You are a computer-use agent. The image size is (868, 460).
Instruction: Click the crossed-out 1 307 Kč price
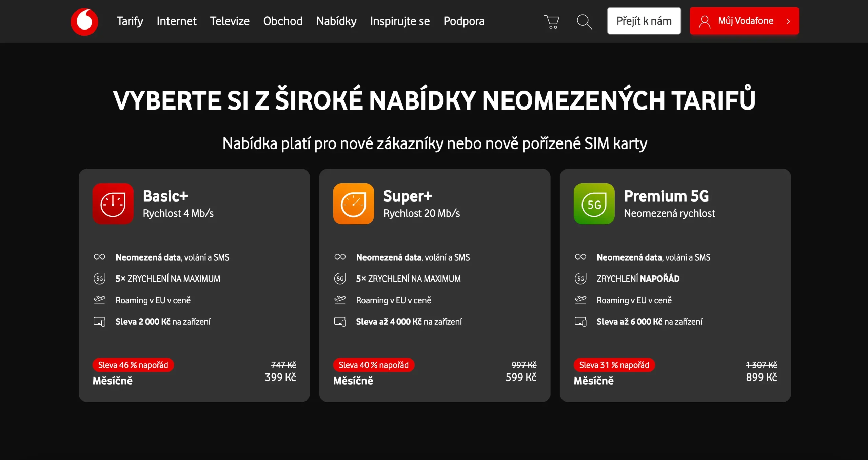(x=762, y=365)
